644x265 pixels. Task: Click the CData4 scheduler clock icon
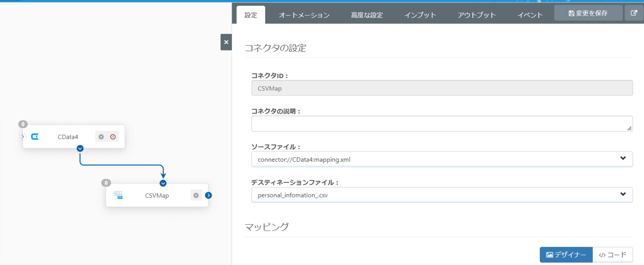coord(113,137)
